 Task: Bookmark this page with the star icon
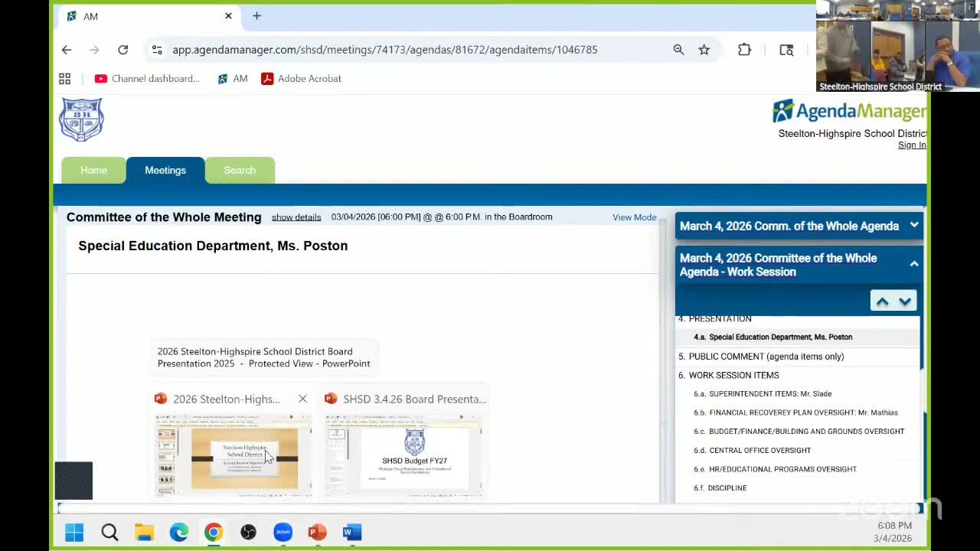[x=704, y=50]
